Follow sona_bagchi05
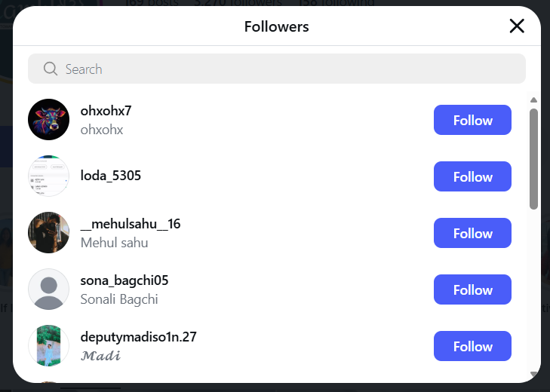This screenshot has height=392, width=550. tap(472, 289)
